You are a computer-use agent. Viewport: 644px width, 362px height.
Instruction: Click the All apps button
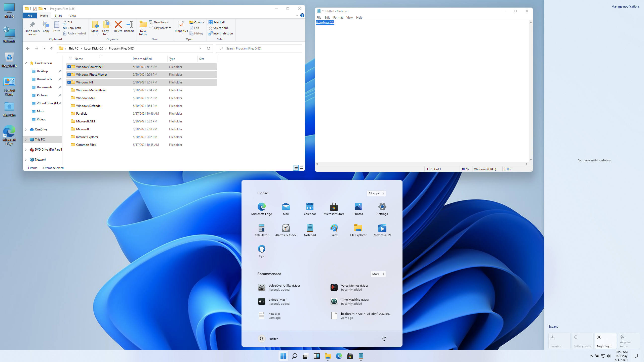376,193
